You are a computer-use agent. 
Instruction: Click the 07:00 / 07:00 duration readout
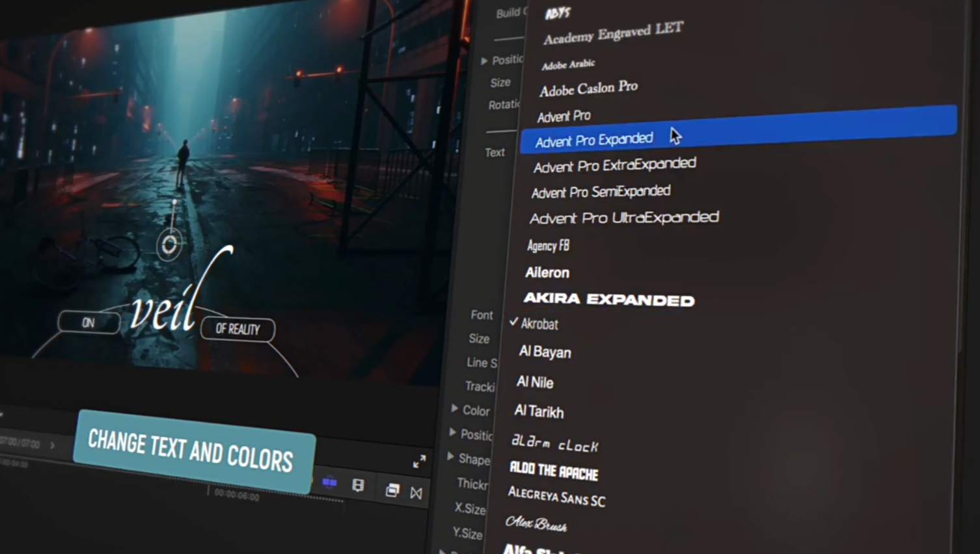point(20,443)
